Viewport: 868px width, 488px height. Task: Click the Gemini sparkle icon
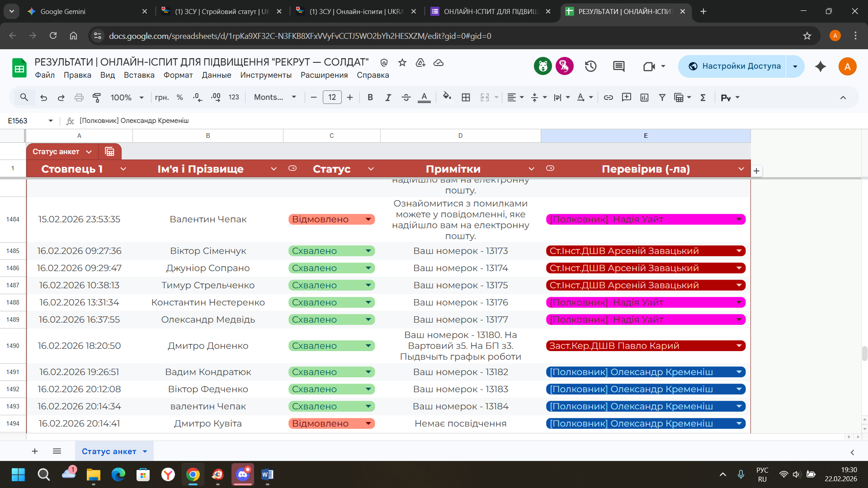tap(820, 66)
